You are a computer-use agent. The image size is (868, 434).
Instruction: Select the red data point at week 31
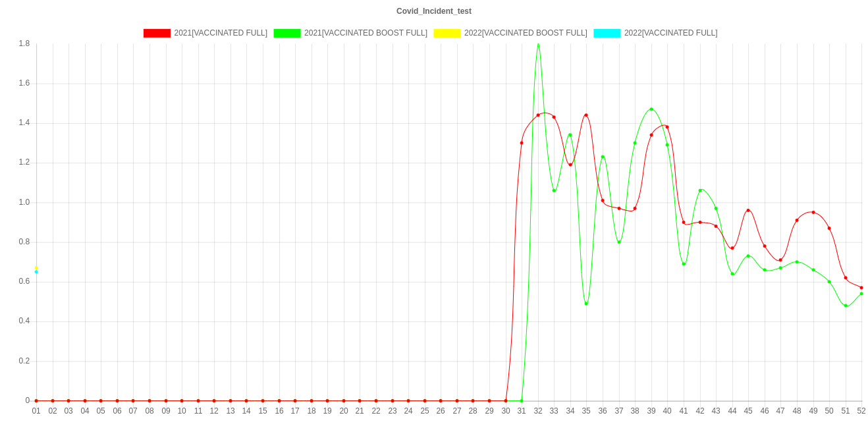[x=522, y=143]
